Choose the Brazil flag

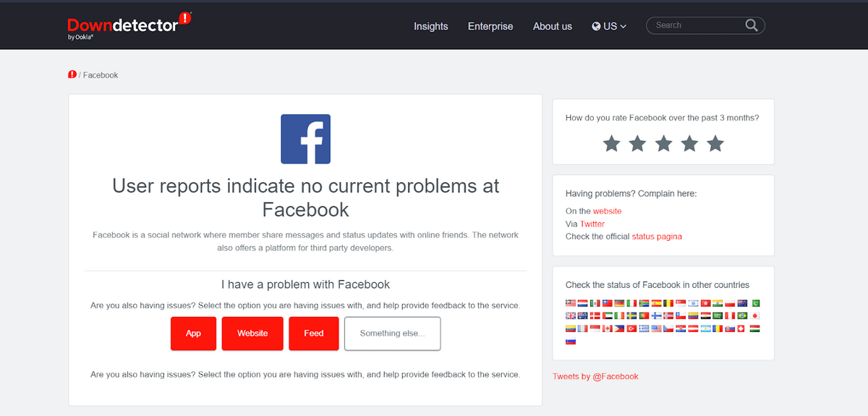point(741,316)
